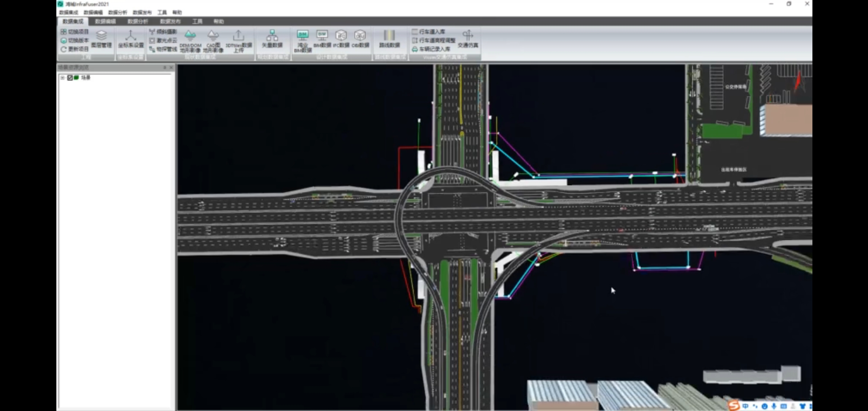This screenshot has height=411, width=868.
Task: Open 数据分析 in top menu bar
Action: 118,13
